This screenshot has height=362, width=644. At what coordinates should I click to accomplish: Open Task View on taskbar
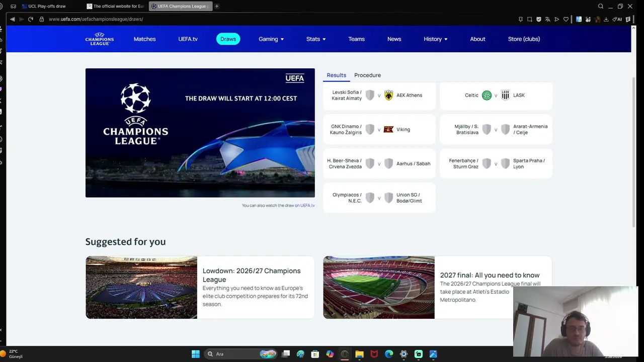coord(286,354)
